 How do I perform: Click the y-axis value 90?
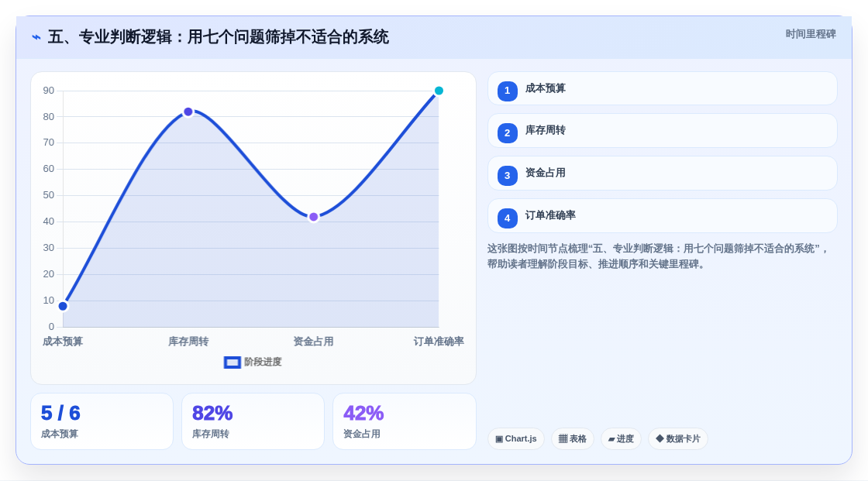click(49, 91)
